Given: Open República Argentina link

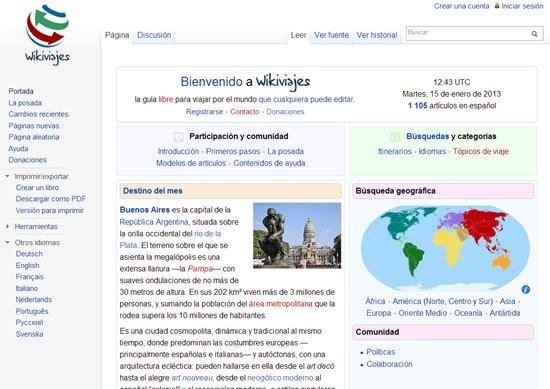Looking at the screenshot, I should pos(154,222).
